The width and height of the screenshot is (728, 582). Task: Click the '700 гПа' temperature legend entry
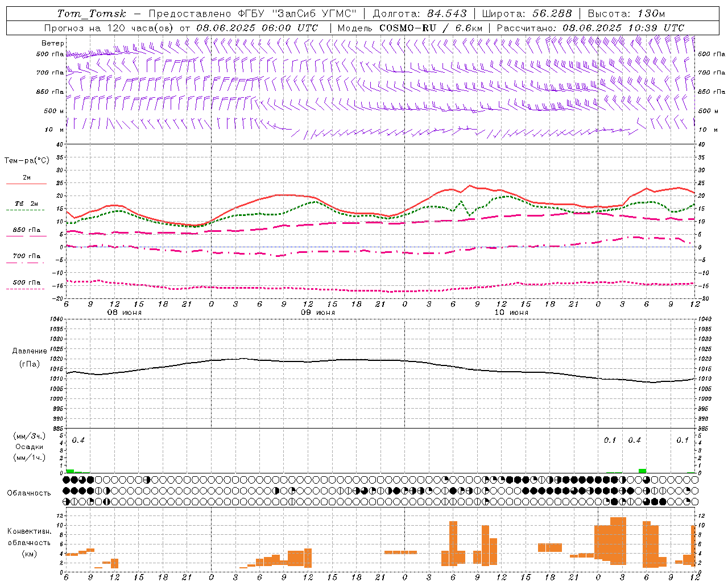26,256
